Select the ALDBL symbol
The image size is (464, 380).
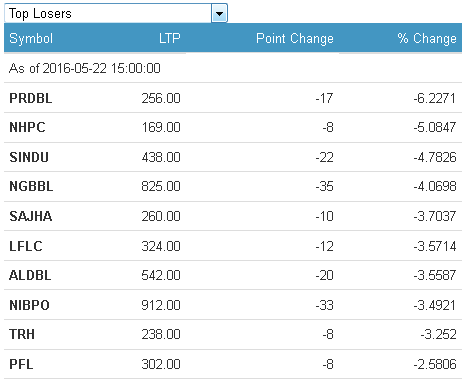pos(30,275)
